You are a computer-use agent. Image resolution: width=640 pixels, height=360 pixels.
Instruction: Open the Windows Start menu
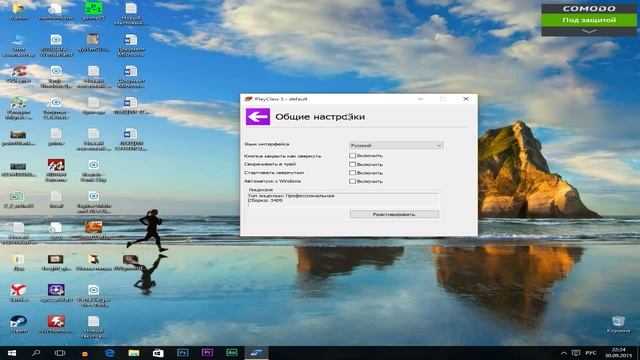pyautogui.click(x=12, y=353)
